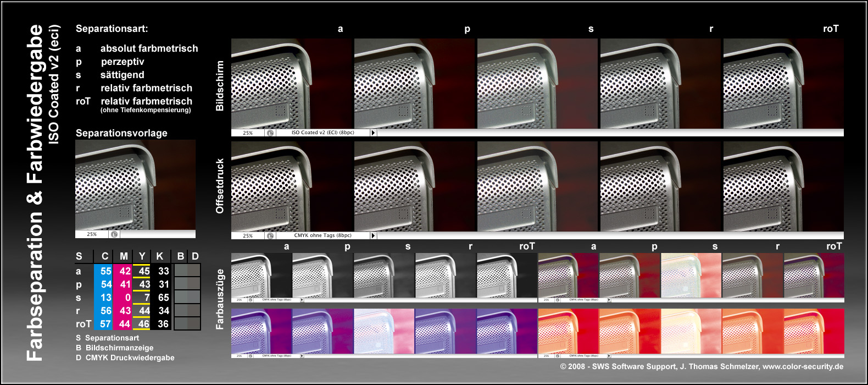868x385 pixels.
Task: Click the status icon under the Separationsvorlage image
Action: 114,234
